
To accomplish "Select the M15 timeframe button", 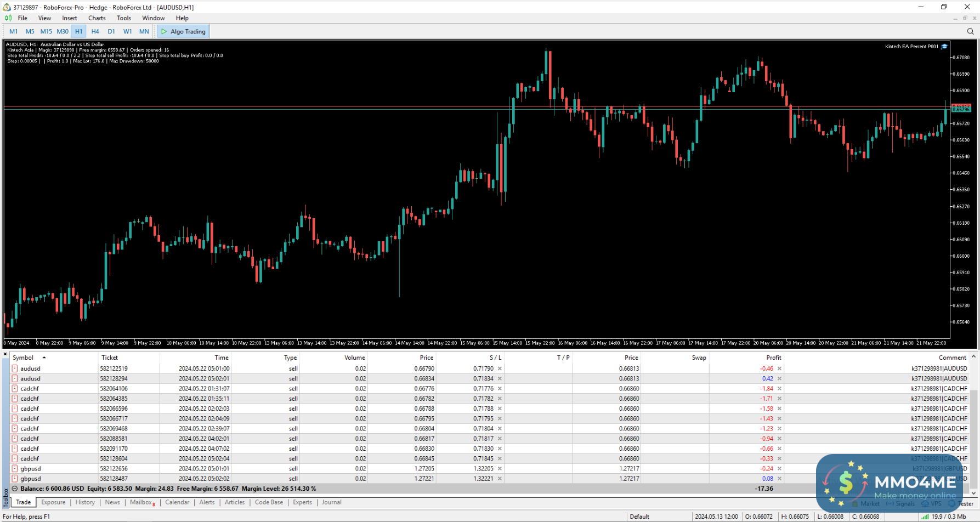I will [x=46, y=31].
